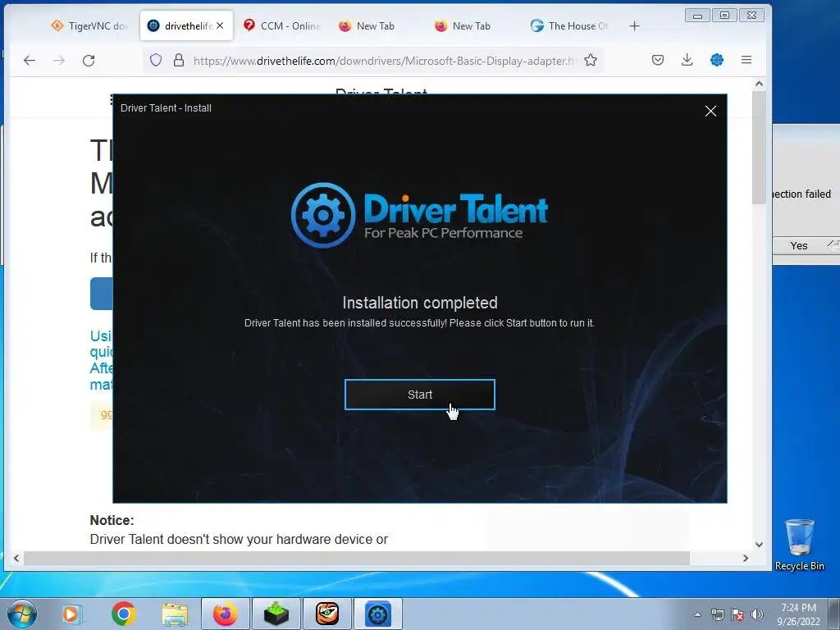Open the orange eye app in taskbar

coord(327,614)
